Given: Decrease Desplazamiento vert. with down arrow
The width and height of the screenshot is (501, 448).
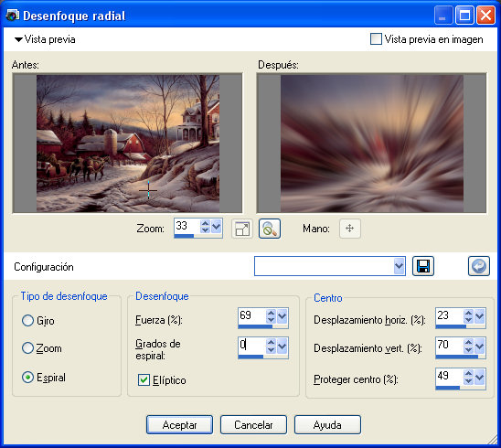Looking at the screenshot, I should point(468,349).
